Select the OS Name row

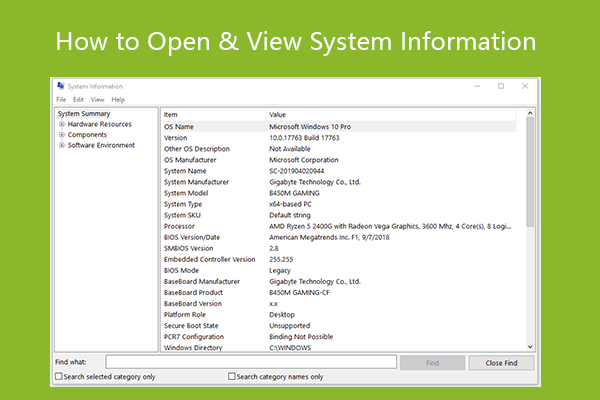(339, 126)
